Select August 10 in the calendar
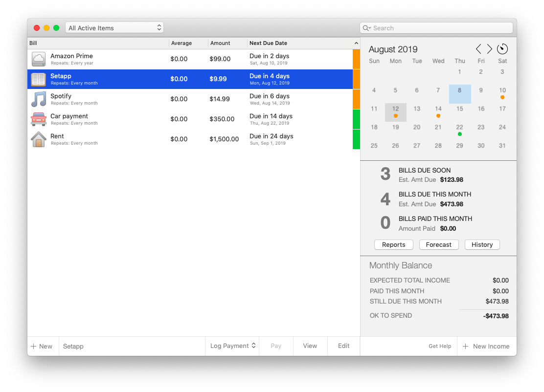The height and width of the screenshot is (392, 544). pos(502,94)
